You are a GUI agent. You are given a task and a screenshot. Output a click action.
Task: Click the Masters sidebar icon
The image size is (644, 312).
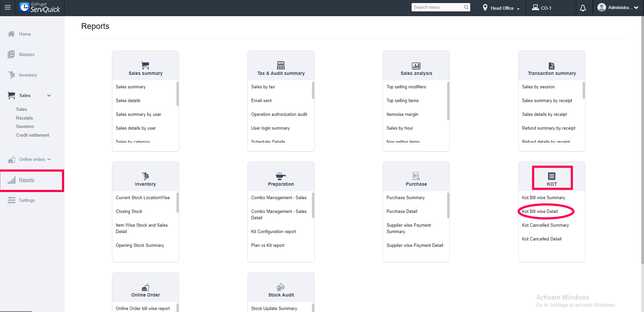(x=11, y=54)
